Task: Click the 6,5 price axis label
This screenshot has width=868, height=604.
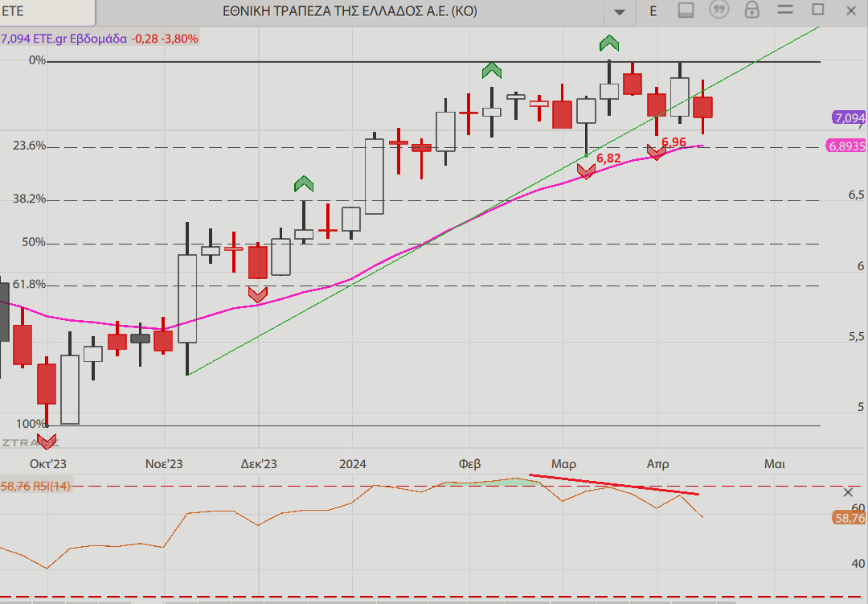Action: click(x=856, y=195)
